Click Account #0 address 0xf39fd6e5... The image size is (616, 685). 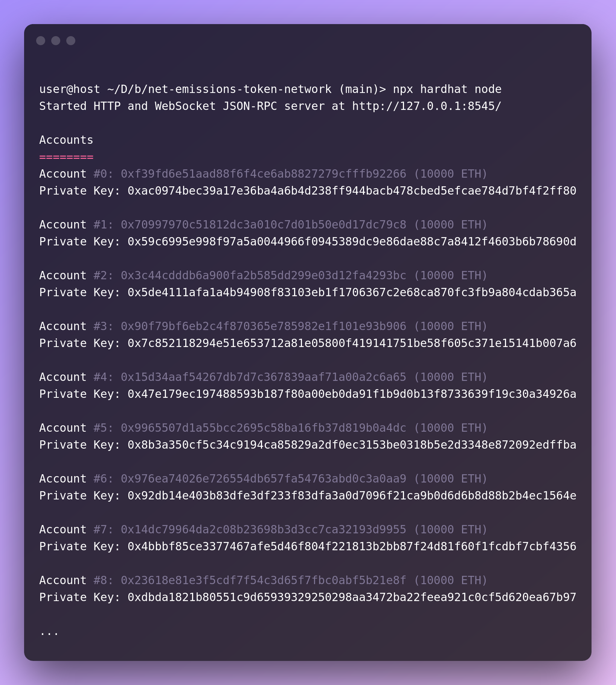click(x=264, y=174)
